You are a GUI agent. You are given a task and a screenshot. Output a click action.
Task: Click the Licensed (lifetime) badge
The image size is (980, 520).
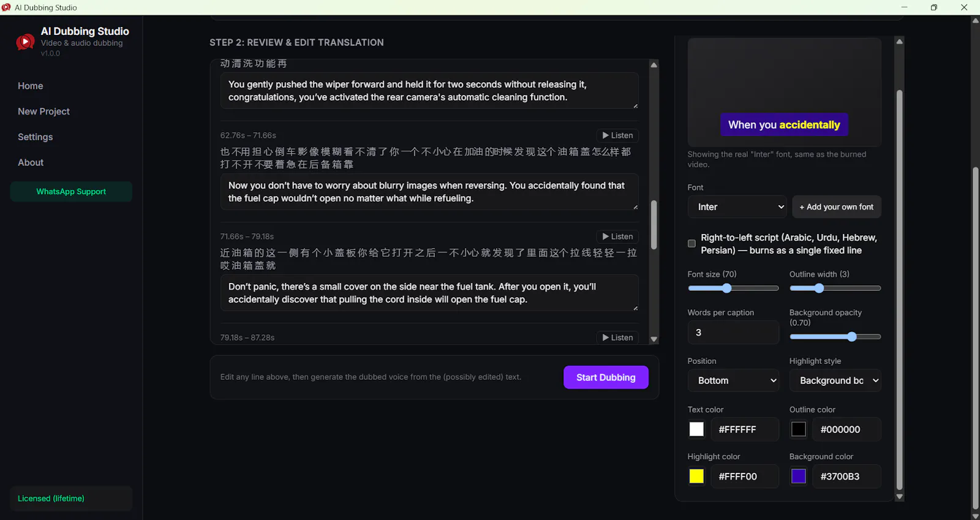[71, 499]
